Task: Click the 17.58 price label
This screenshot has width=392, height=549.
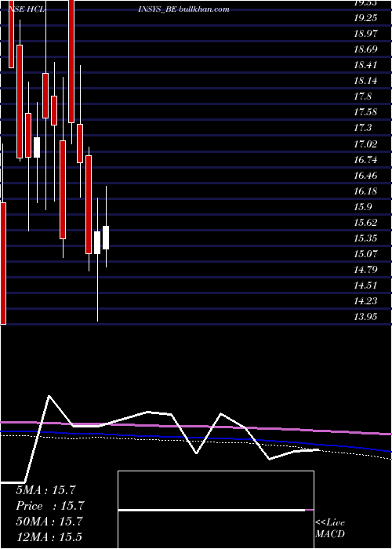Action: point(365,112)
